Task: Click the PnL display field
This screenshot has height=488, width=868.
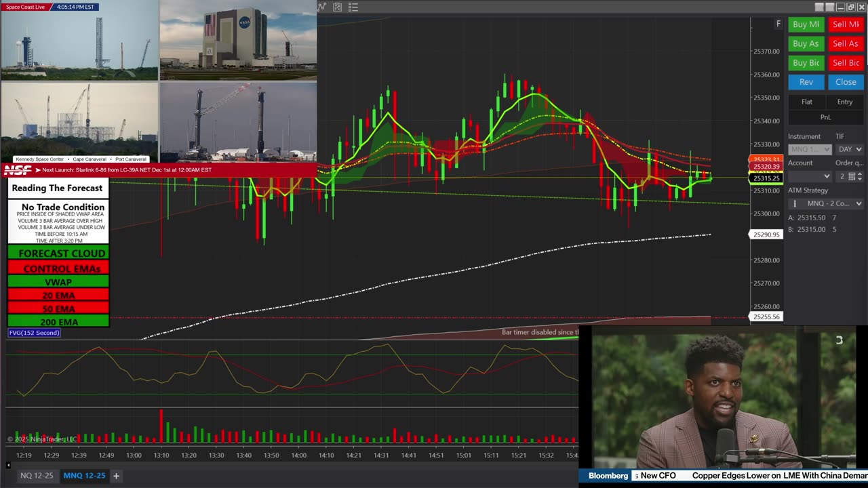Action: (825, 117)
